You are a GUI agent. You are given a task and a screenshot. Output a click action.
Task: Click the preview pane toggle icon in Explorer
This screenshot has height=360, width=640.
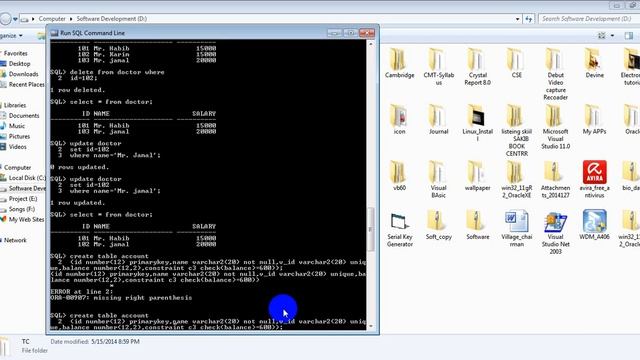[629, 36]
